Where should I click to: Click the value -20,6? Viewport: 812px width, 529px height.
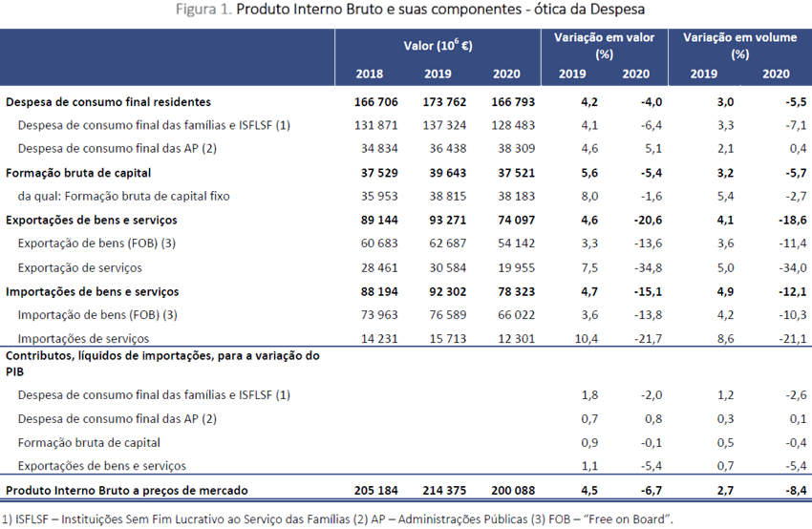click(x=648, y=220)
